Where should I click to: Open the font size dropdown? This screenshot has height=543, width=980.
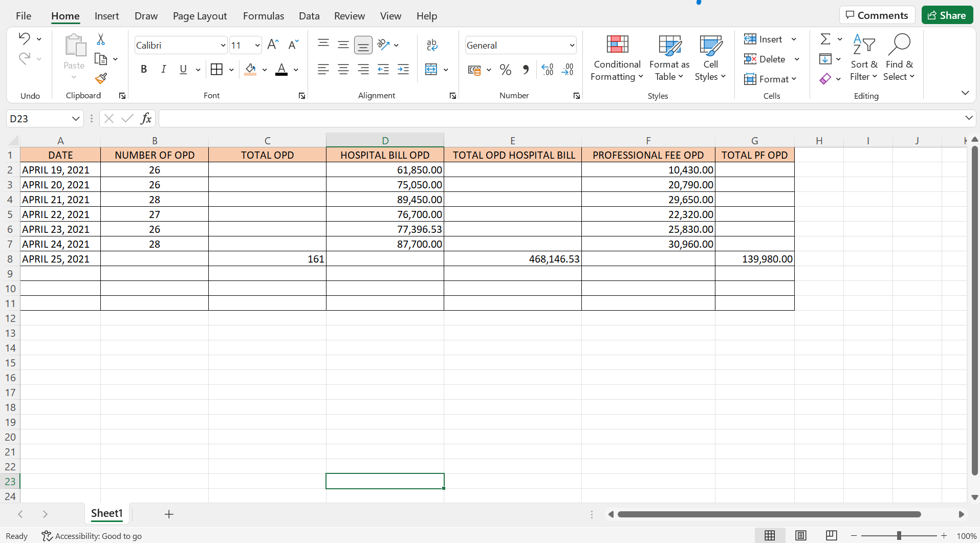[257, 46]
